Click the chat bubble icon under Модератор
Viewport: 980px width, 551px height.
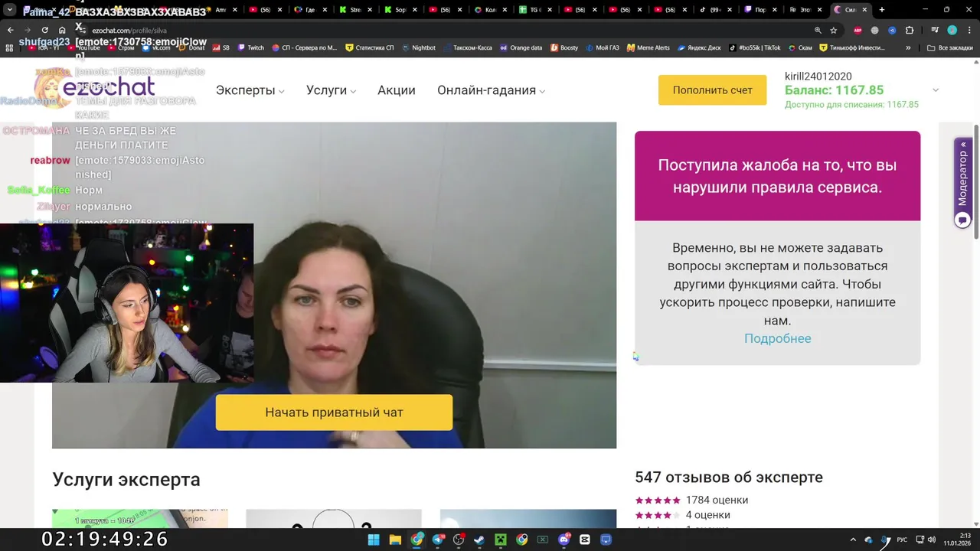click(x=963, y=220)
